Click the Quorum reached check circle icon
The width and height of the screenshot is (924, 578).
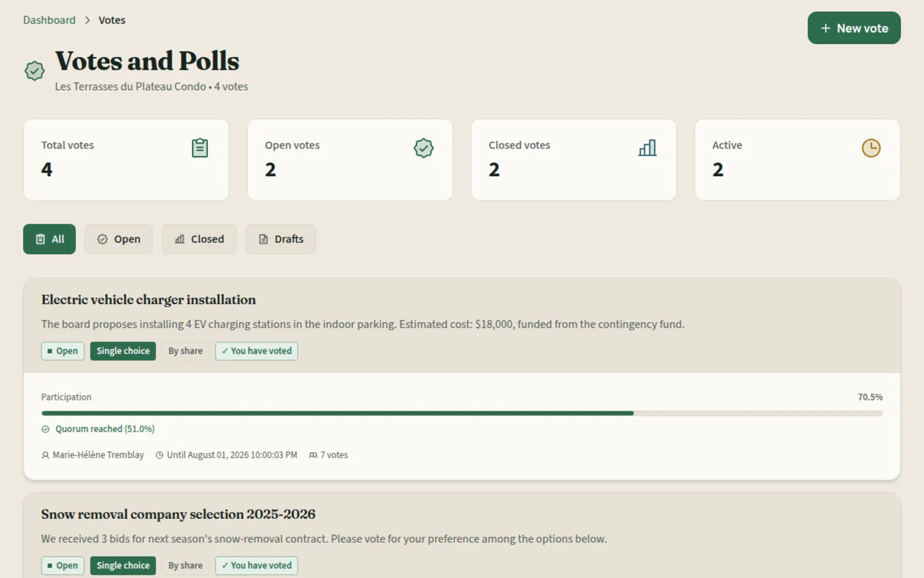tap(45, 429)
